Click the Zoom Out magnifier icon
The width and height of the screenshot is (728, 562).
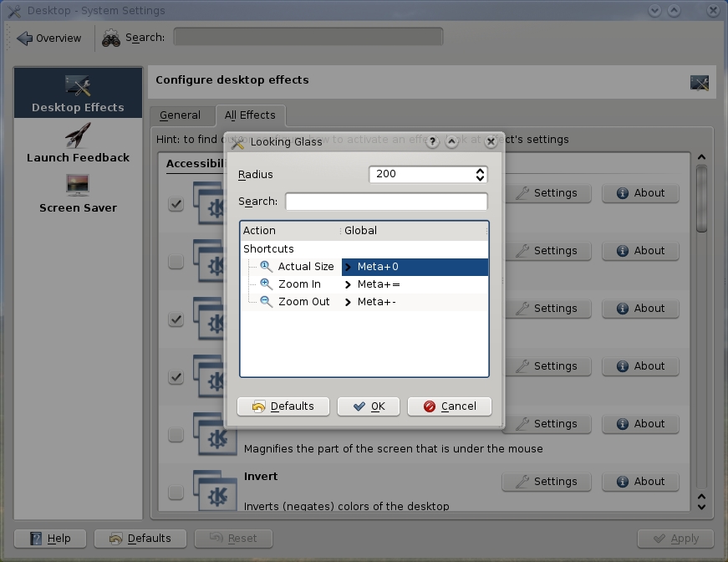(x=267, y=302)
